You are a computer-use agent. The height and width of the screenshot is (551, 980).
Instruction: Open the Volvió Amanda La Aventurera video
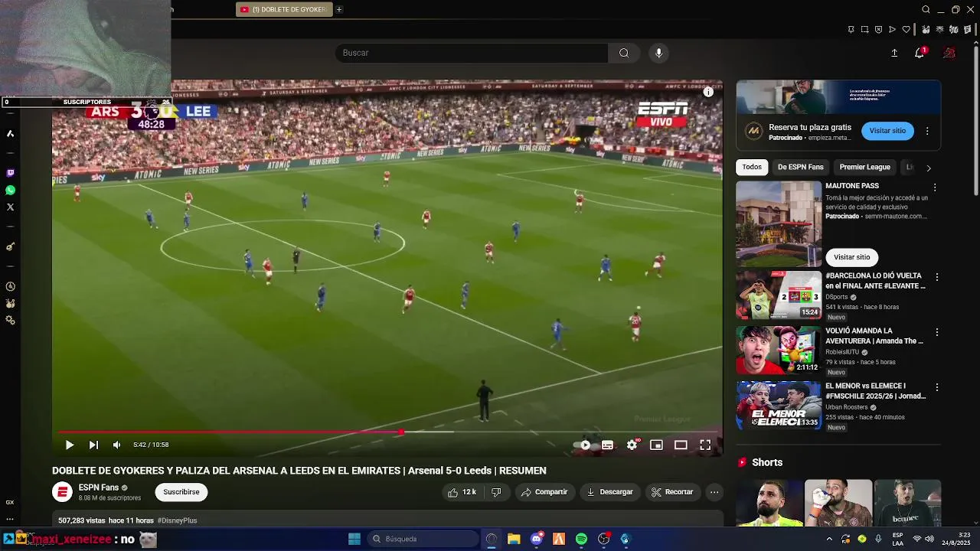[x=779, y=350]
